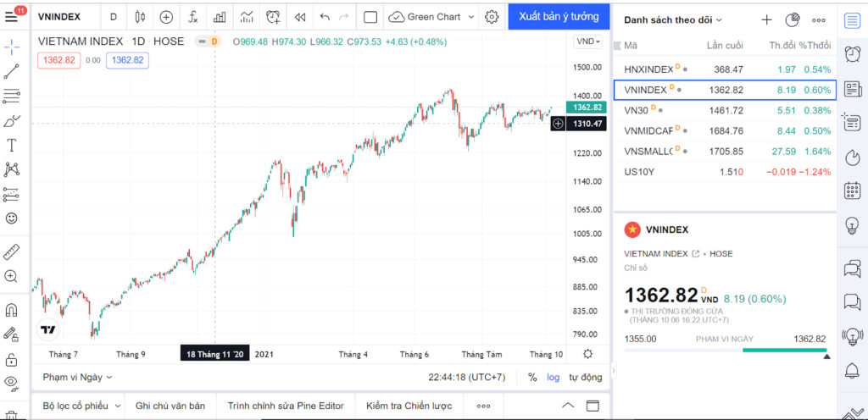Select VNSMALLCAP row in watchlist

(x=726, y=151)
